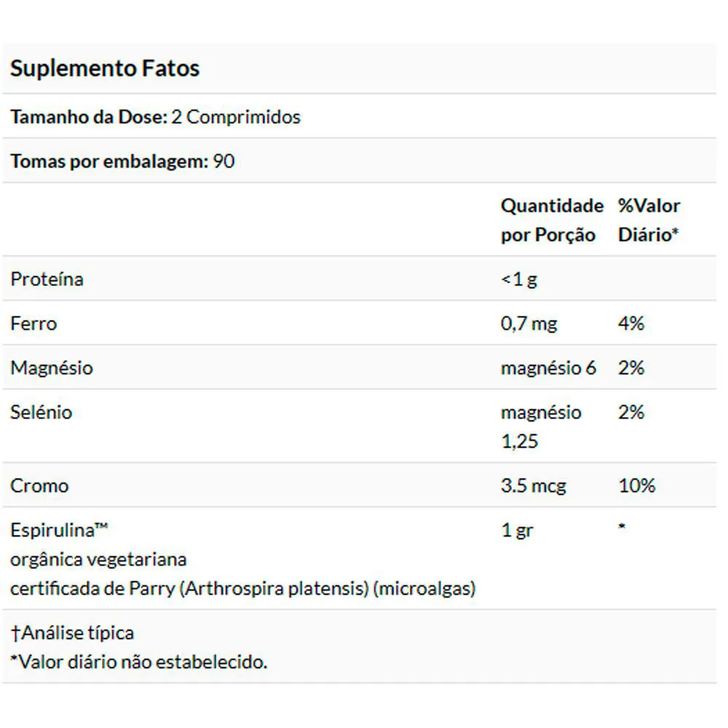Select the Tamanho da Dose label

click(x=89, y=117)
